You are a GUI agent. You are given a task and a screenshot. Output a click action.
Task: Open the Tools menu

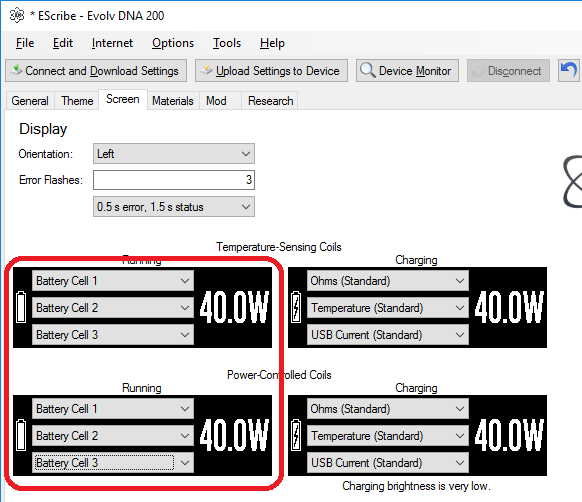(227, 43)
